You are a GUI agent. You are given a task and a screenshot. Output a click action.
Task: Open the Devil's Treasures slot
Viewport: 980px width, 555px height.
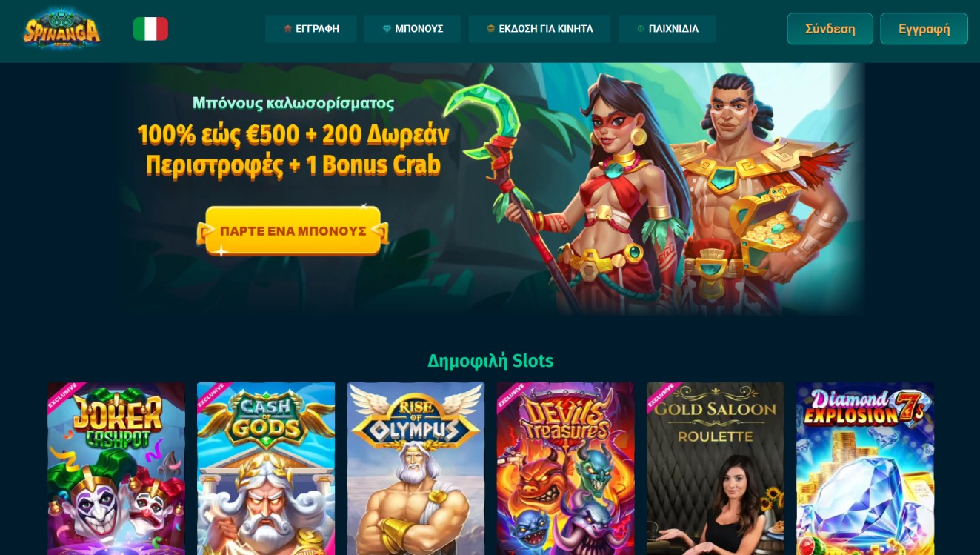click(x=565, y=468)
